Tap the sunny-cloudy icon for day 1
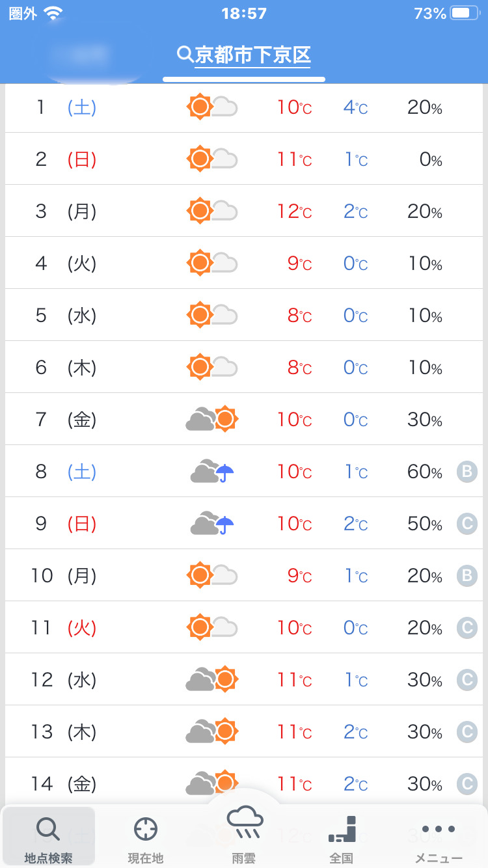 tap(212, 107)
